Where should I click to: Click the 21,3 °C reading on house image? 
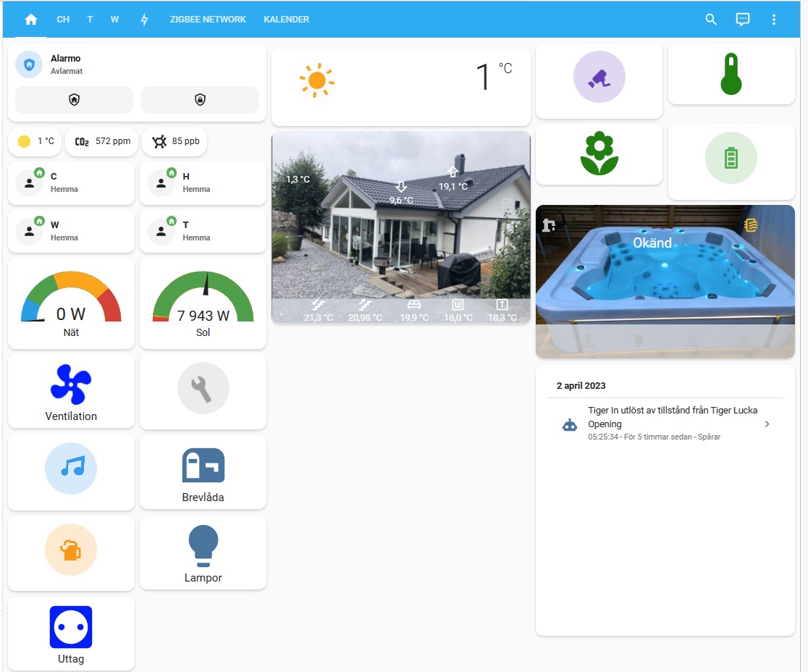319,317
